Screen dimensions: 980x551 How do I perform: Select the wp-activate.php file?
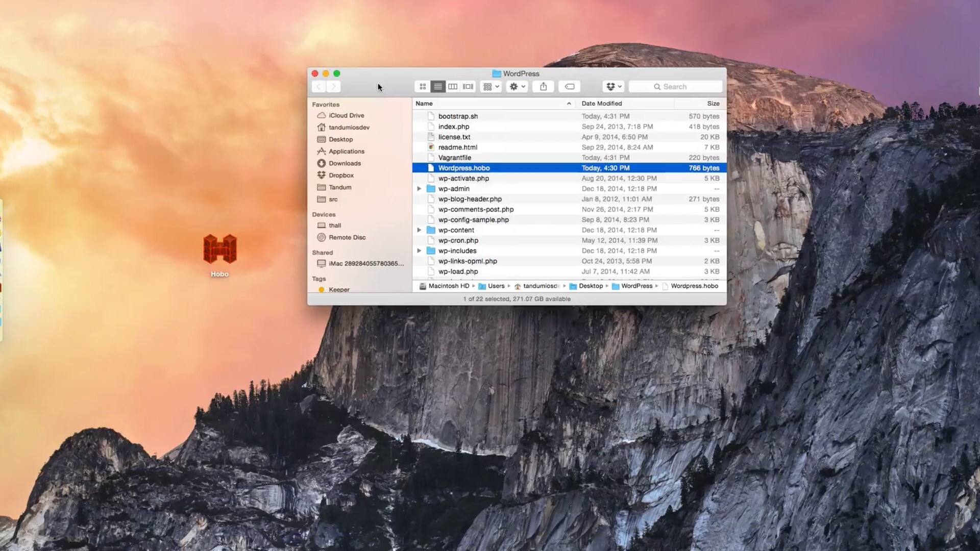pyautogui.click(x=569, y=179)
